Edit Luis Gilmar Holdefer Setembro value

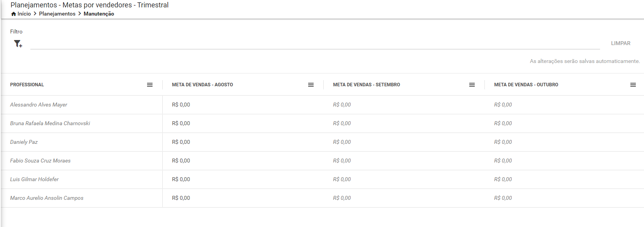[x=342, y=180]
